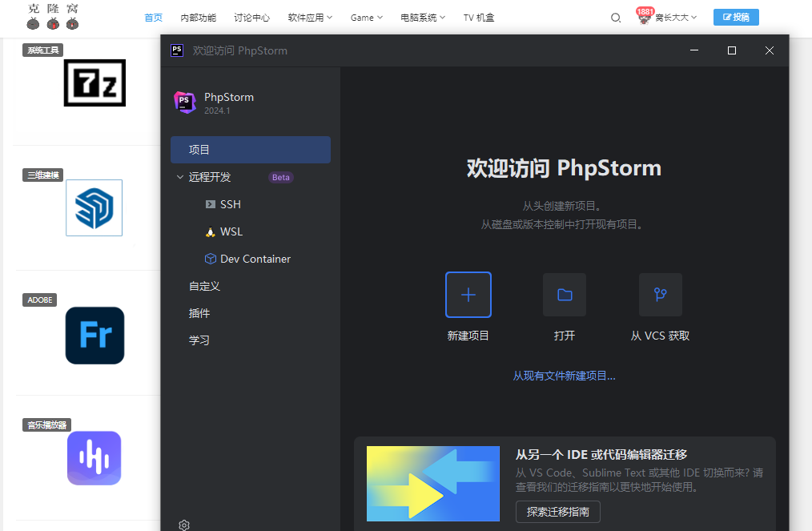Image resolution: width=812 pixels, height=531 pixels.
Task: Click 从现有文件新建项目 link
Action: pyautogui.click(x=564, y=376)
